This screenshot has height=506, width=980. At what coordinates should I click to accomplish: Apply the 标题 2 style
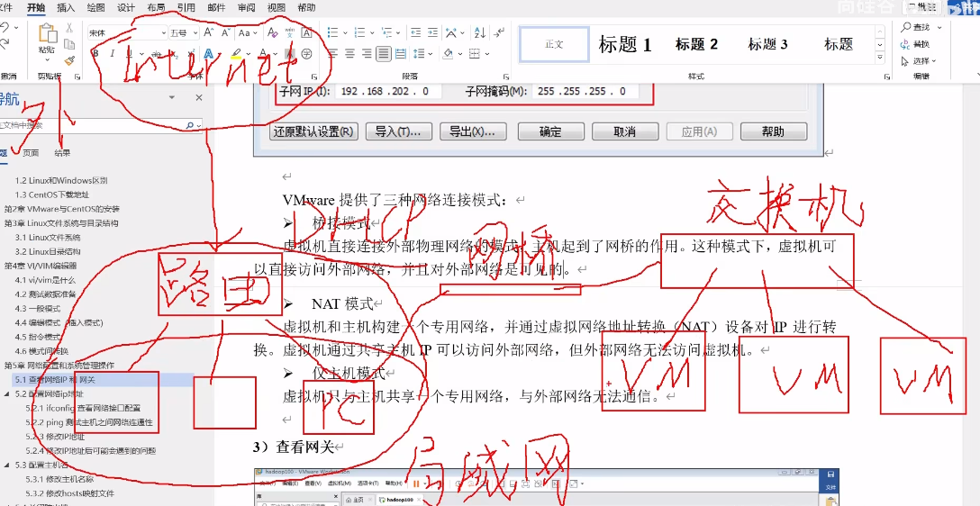(x=696, y=44)
